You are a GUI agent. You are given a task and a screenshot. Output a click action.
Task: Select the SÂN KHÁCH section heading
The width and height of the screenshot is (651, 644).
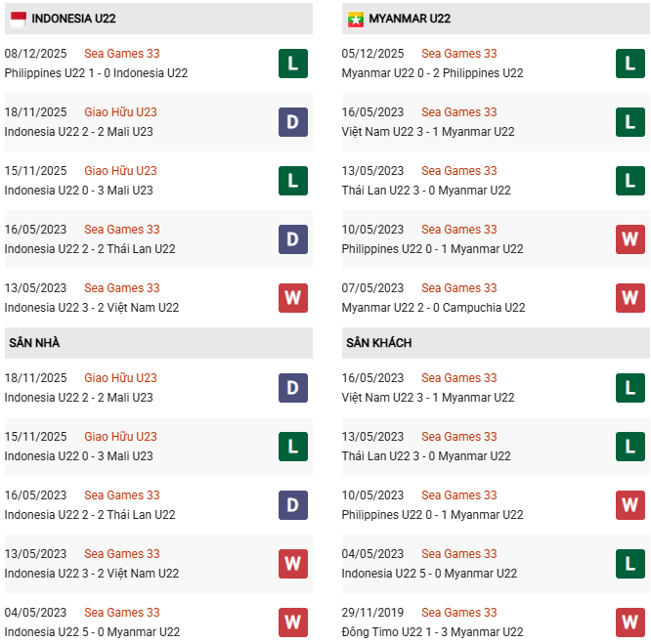click(x=378, y=343)
